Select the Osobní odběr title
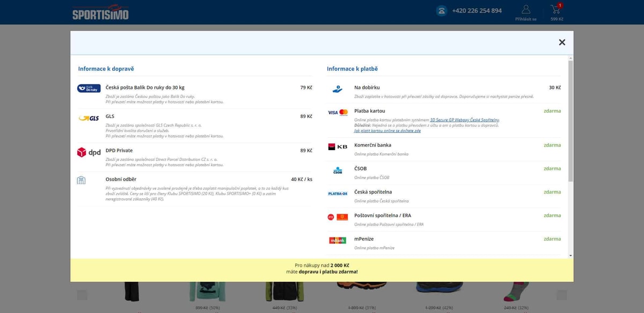 click(x=121, y=179)
